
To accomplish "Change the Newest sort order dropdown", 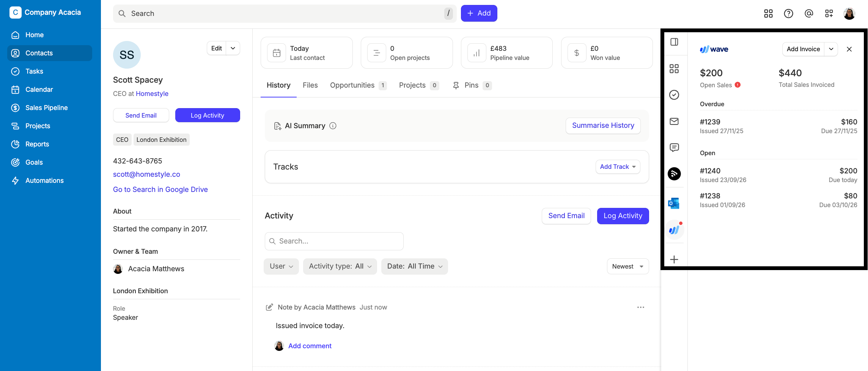I will [x=628, y=266].
